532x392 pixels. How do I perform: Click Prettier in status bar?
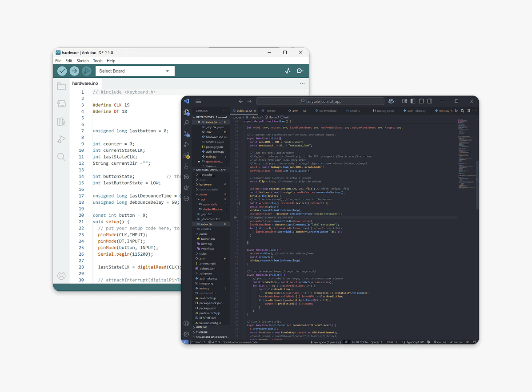point(456,342)
